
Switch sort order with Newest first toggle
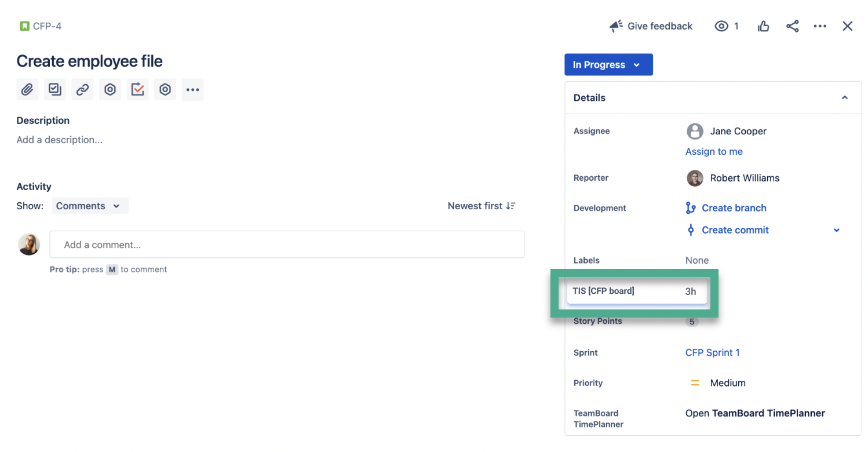pyautogui.click(x=482, y=206)
